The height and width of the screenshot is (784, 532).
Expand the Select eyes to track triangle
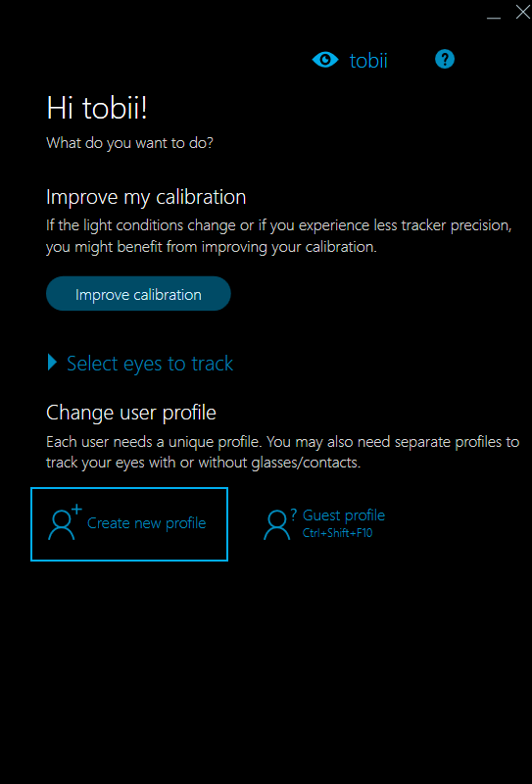pos(52,363)
